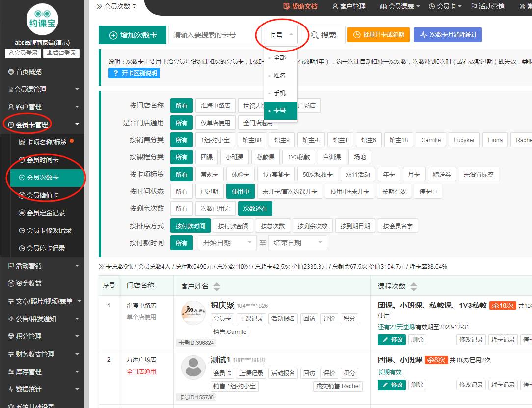Click 修改 button for 祝庆聚 card
The height and width of the screenshot is (408, 532).
pyautogui.click(x=392, y=339)
